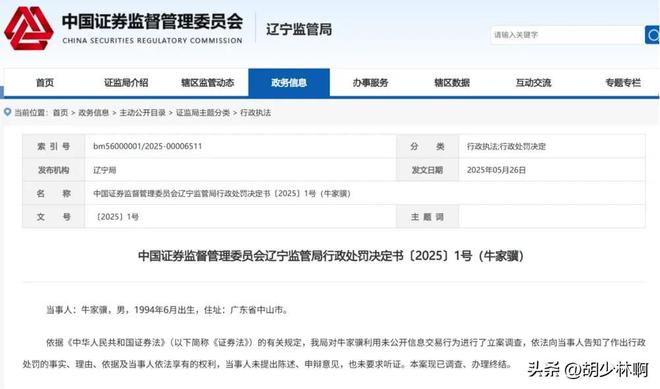Click the 辽宁监管局 header text
The image size is (660, 389).
(299, 29)
